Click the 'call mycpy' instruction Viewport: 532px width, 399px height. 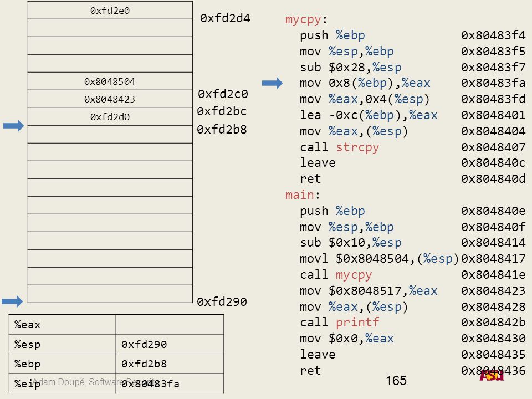[x=336, y=274]
